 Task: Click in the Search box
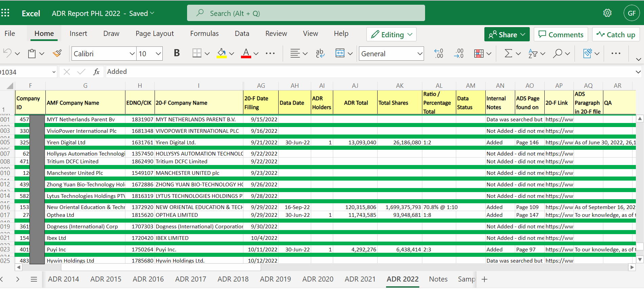click(306, 13)
